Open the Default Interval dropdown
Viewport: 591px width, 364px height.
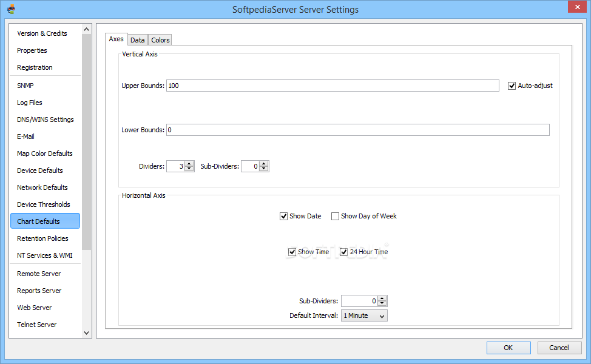point(364,315)
